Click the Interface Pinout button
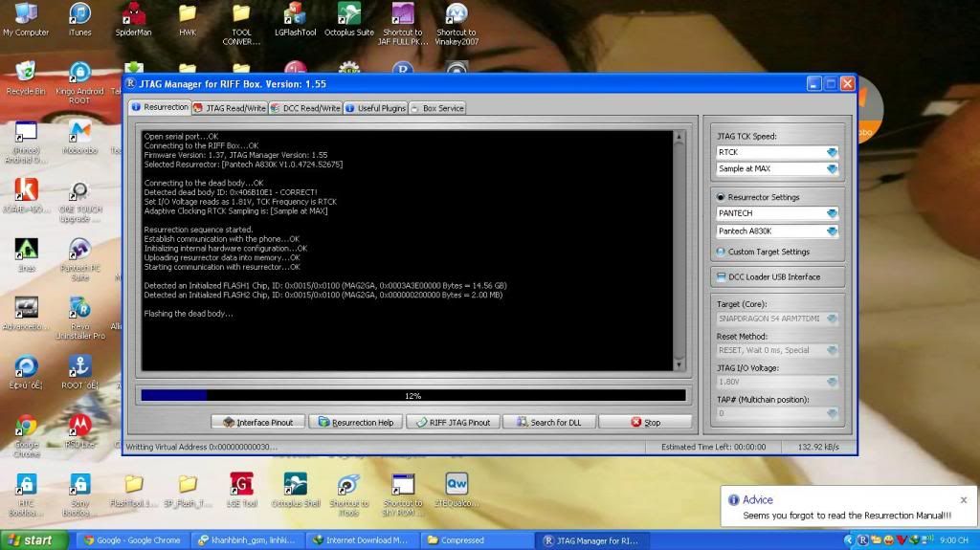The image size is (980, 550). (258, 423)
